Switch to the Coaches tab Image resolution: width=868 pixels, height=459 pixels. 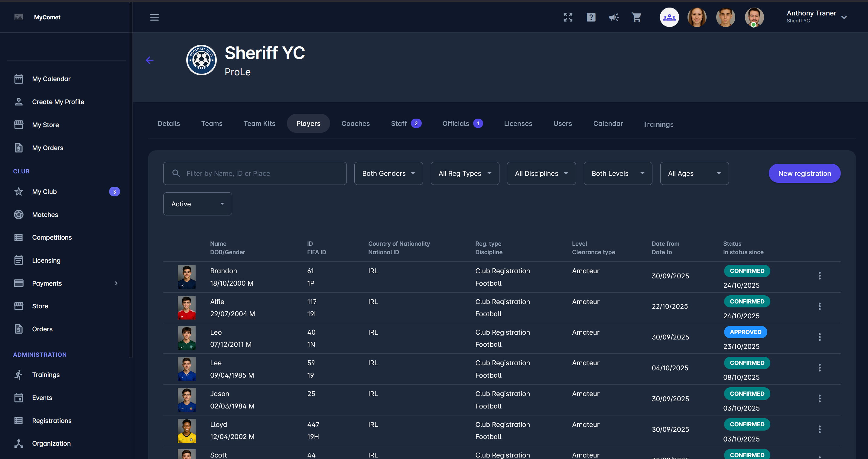tap(355, 123)
